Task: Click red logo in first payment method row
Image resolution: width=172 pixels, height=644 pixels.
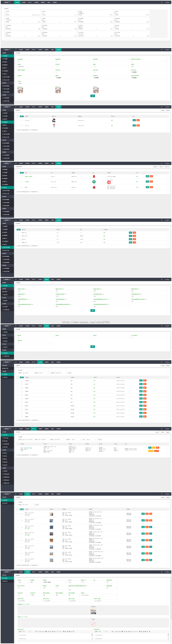Action: (x=94, y=176)
